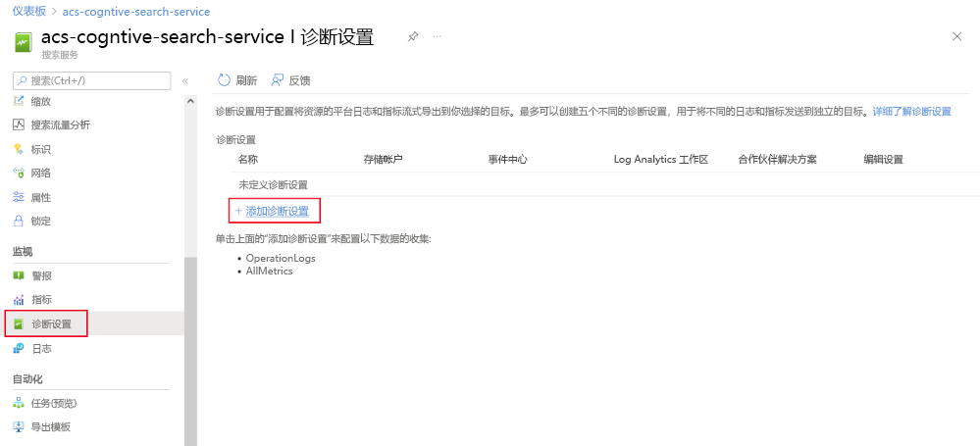Screen dimensions: 980x446
Task: Click the 事件中心 column header
Action: coord(508,159)
